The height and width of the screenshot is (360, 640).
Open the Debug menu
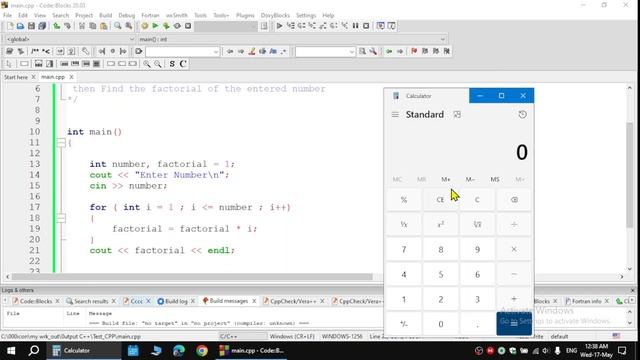(x=127, y=15)
